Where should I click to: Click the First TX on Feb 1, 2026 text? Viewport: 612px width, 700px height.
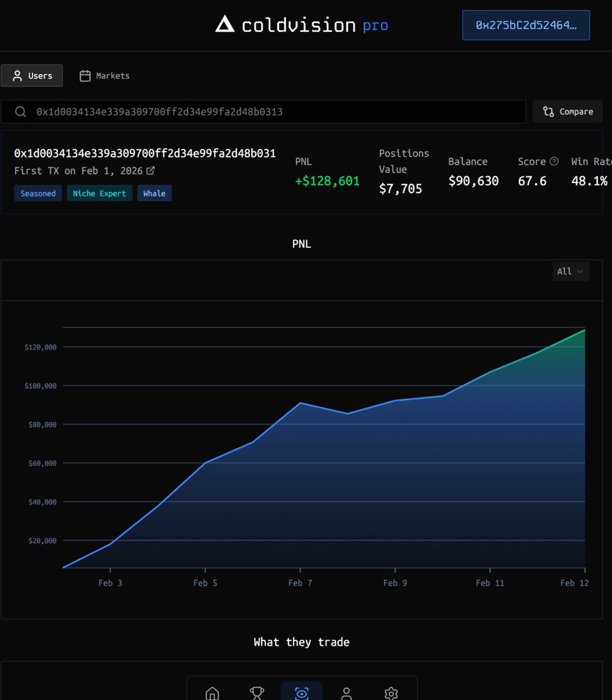(x=79, y=171)
